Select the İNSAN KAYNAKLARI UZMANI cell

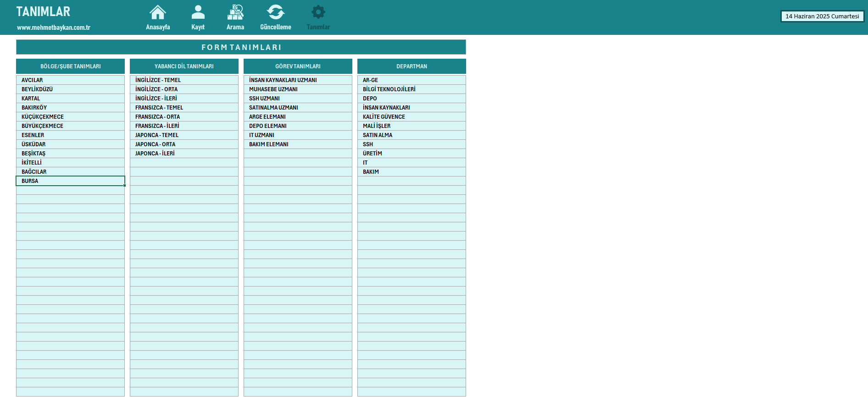tap(298, 80)
